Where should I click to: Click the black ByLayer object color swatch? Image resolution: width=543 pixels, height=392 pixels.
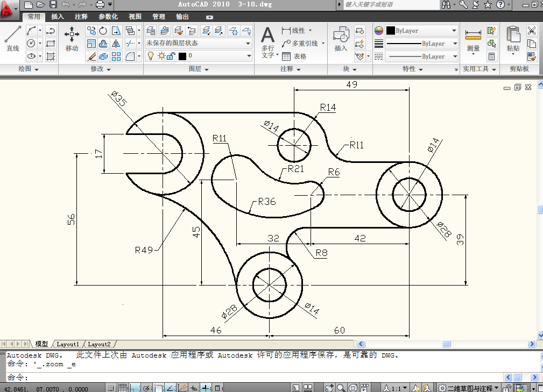point(391,31)
